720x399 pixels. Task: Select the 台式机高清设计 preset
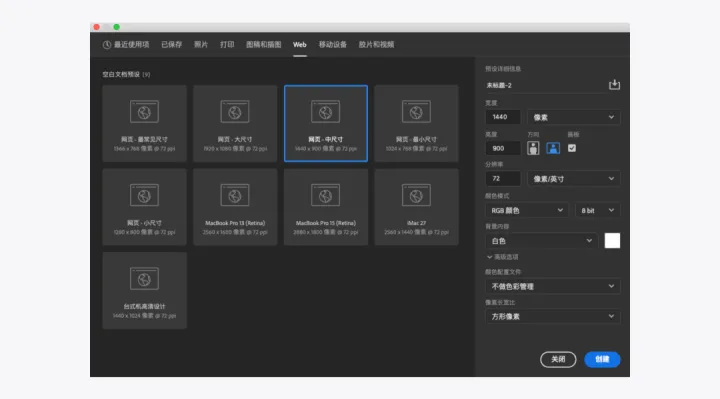tap(144, 290)
